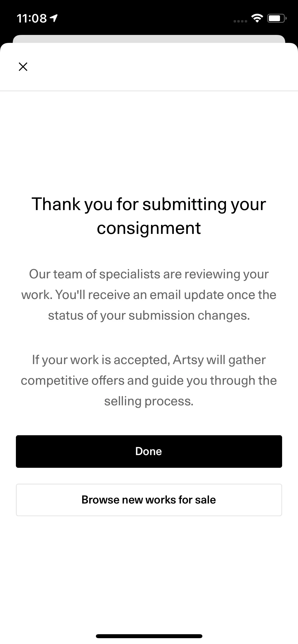This screenshot has height=644, width=298.
Task: Tap the collapsed gray sheet behind modal
Action: [149, 39]
